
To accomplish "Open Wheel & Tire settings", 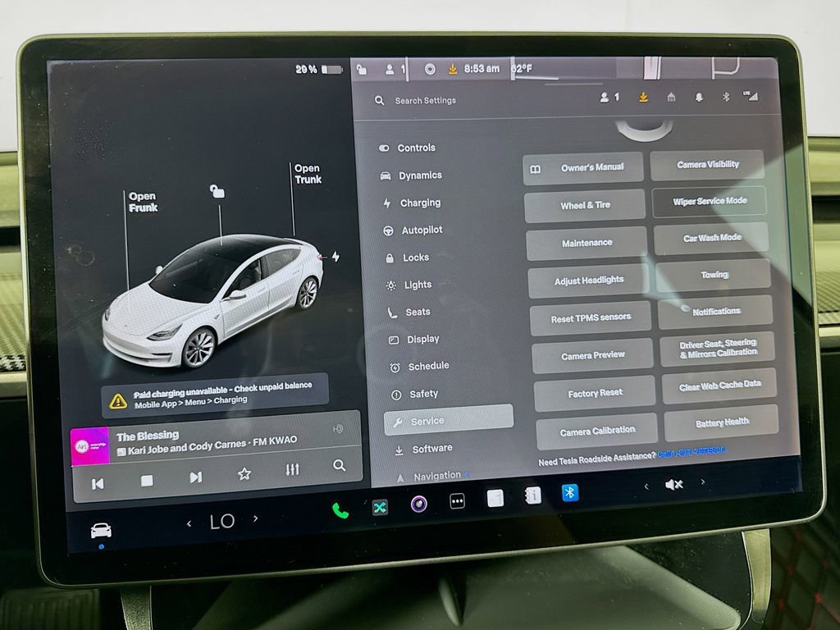I will click(584, 205).
